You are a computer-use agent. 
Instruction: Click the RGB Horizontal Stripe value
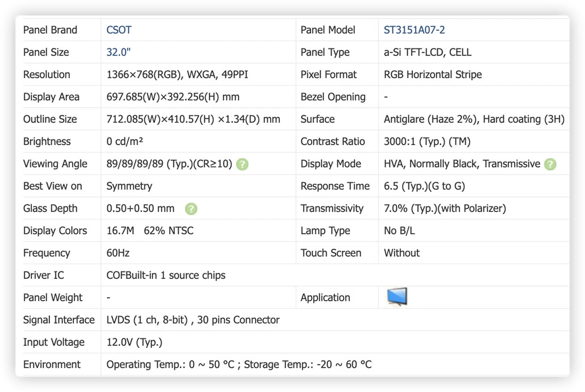click(x=433, y=74)
